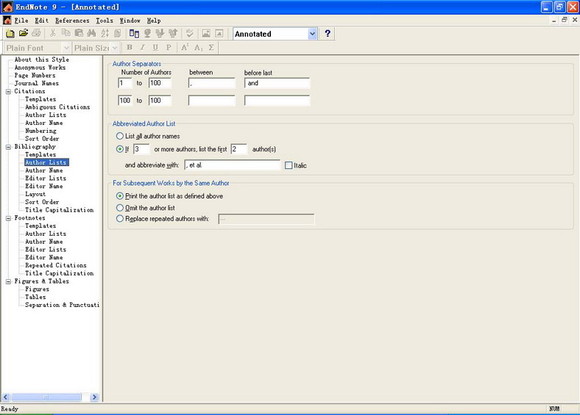Select 'Separation & Punctuation' tree item
This screenshot has width=580, height=415.
[62, 305]
